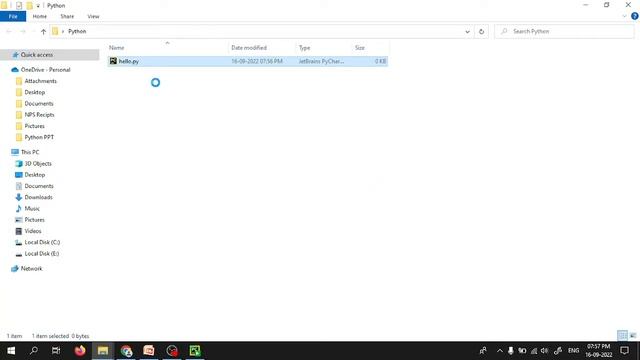This screenshot has height=360, width=640.
Task: Launch Firefox from taskbar
Action: point(80,351)
